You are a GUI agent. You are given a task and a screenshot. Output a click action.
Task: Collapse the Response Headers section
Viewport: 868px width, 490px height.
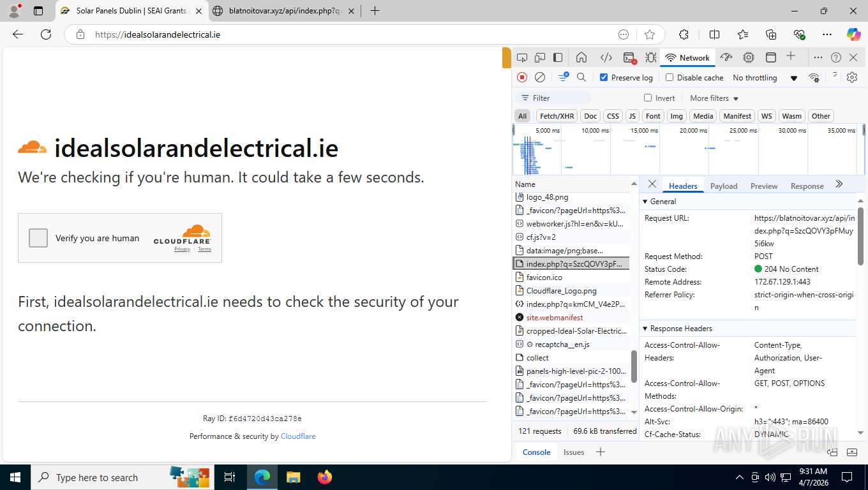[677, 328]
